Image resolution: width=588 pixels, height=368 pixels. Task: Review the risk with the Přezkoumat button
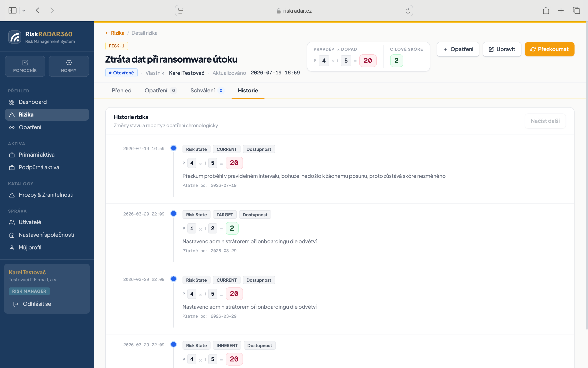point(549,49)
